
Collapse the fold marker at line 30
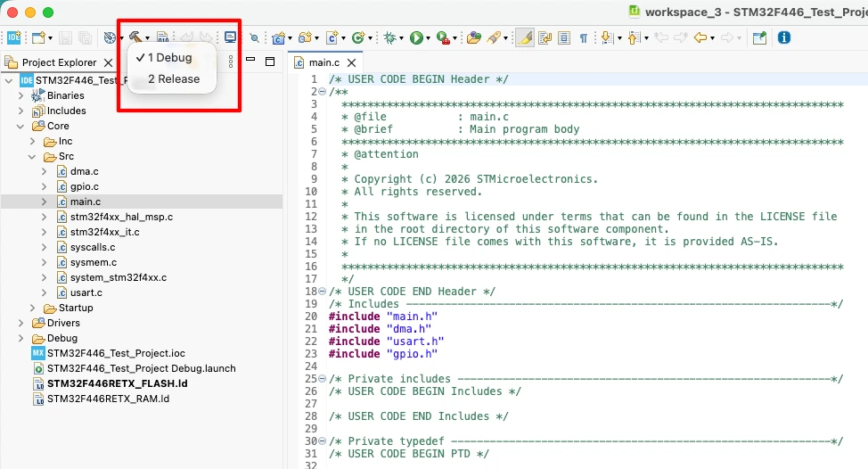pyautogui.click(x=323, y=440)
